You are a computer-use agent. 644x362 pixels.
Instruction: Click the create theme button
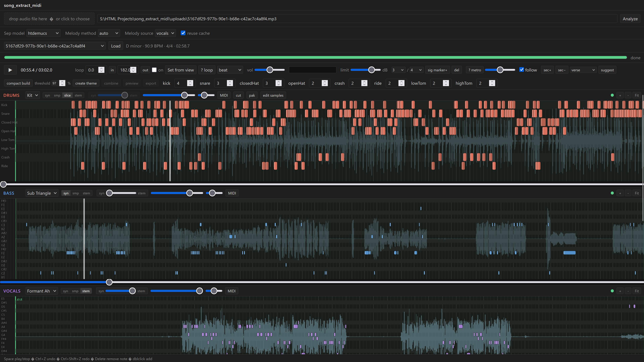pos(86,83)
